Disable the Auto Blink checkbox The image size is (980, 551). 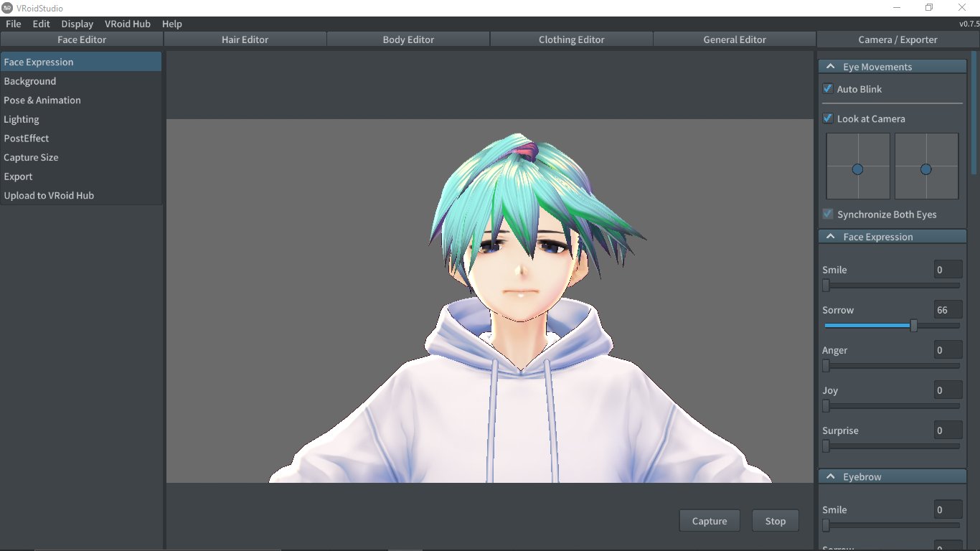pyautogui.click(x=828, y=89)
